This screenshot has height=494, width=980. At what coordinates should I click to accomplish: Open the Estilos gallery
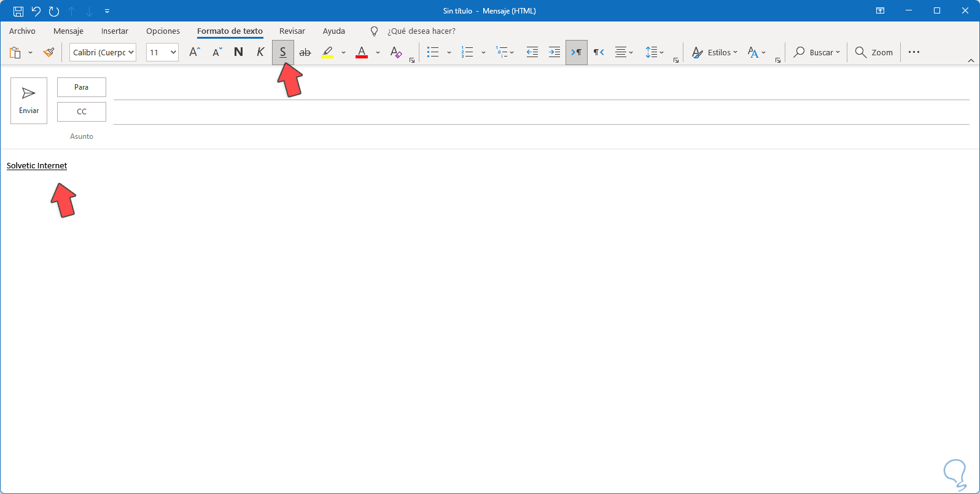(714, 52)
